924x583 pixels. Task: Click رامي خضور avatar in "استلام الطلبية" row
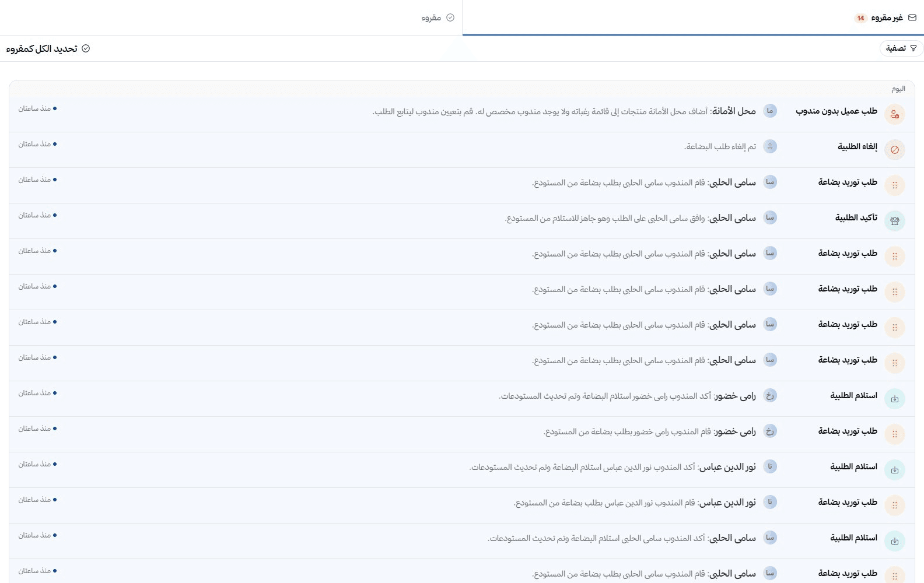coord(770,395)
